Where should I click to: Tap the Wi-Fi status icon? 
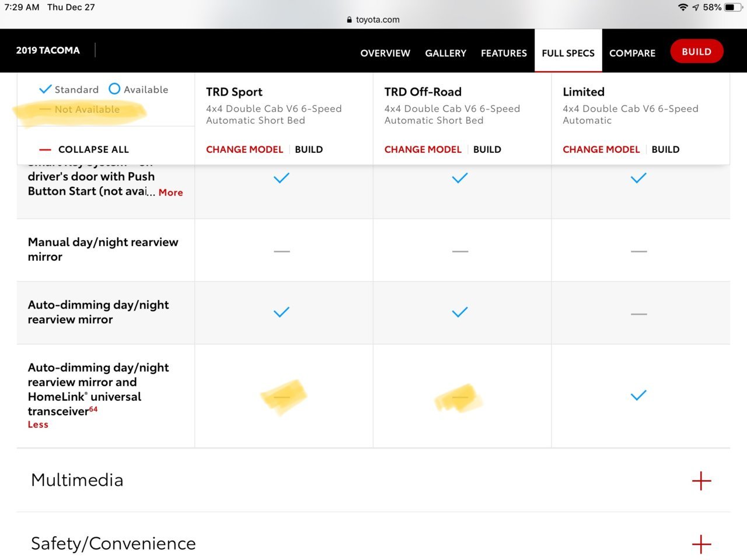coord(683,7)
